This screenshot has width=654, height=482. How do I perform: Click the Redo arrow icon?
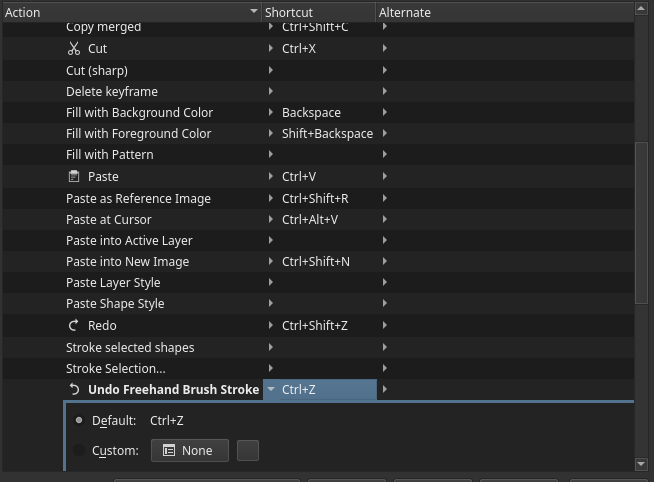click(73, 326)
